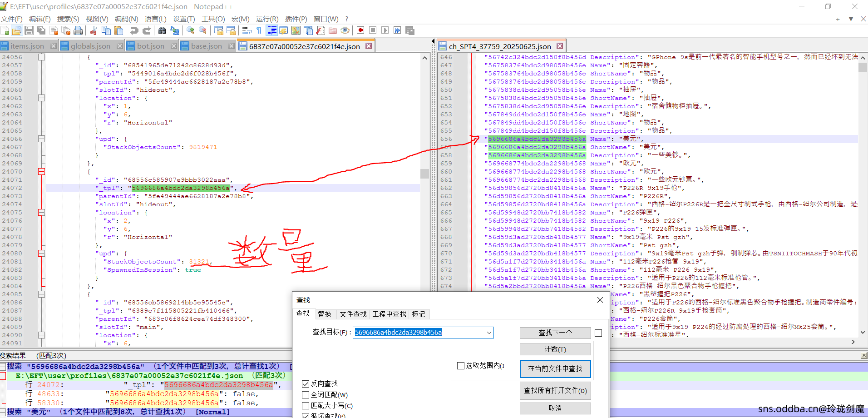Click the Undo arrow icon
This screenshot has height=418, width=868.
134,30
